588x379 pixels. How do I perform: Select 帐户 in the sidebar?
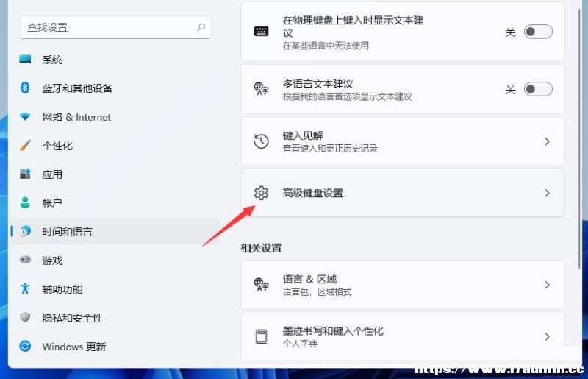click(115, 203)
